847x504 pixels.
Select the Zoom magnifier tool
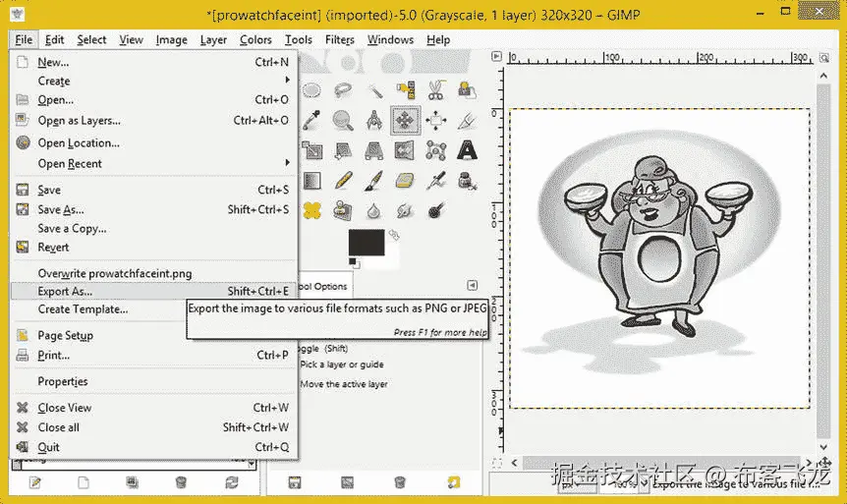pyautogui.click(x=343, y=120)
